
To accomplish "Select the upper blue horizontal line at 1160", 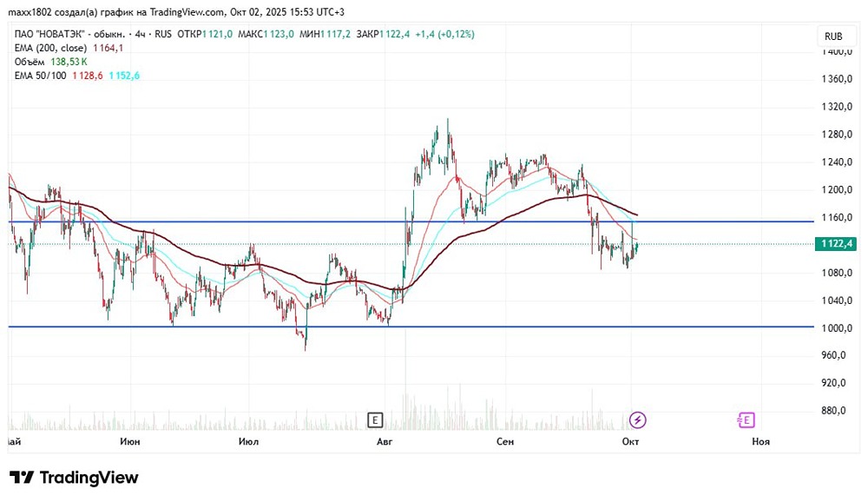I will (411, 221).
